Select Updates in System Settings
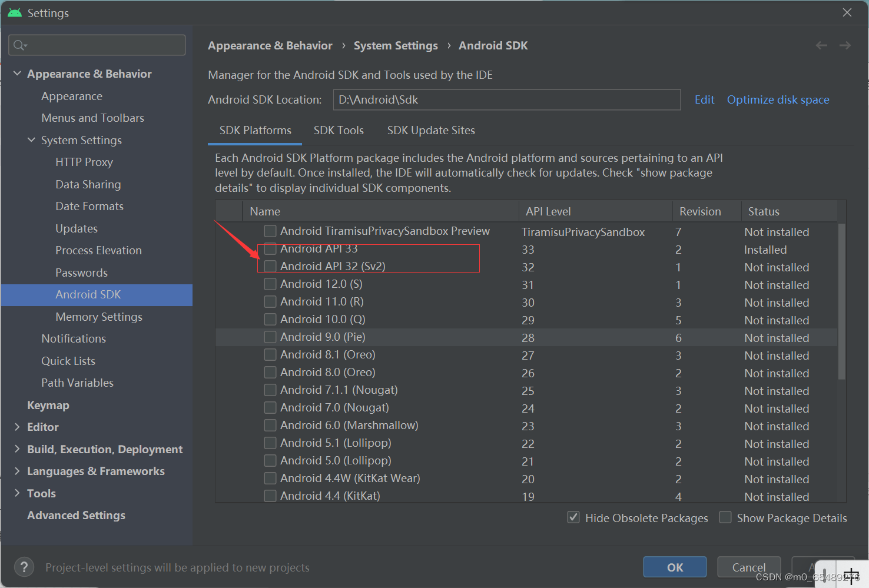Screen dimensions: 869x588 coord(77,228)
